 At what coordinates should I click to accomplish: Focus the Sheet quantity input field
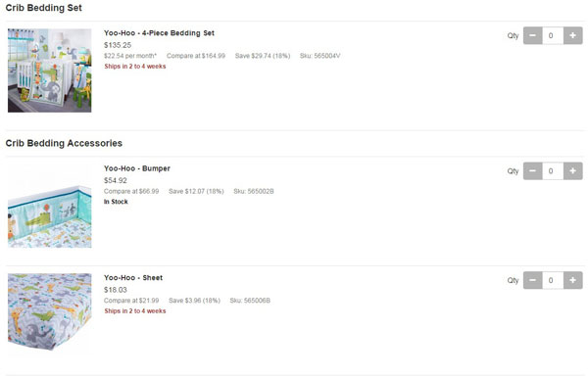[553, 280]
